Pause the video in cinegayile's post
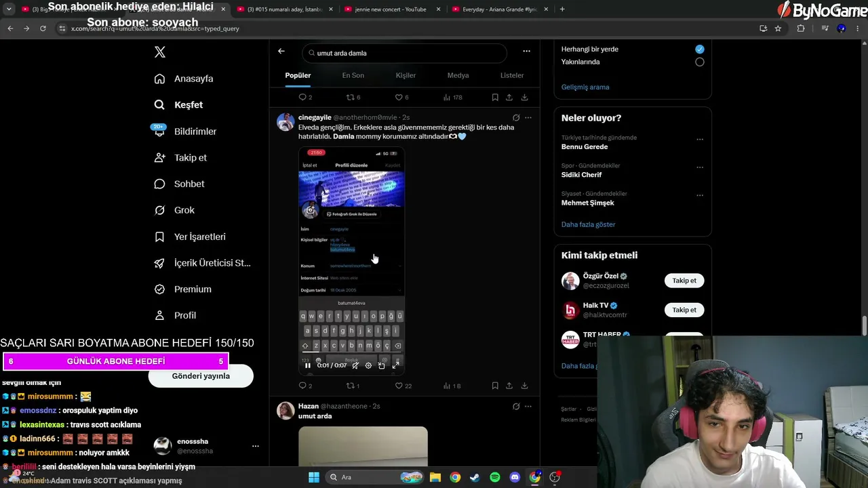This screenshot has height=488, width=868. (307, 365)
